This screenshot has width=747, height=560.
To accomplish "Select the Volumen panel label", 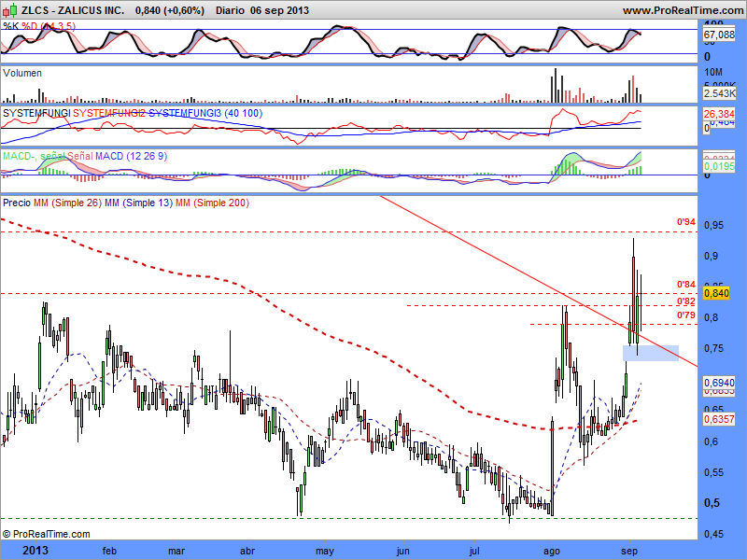I will pos(22,73).
